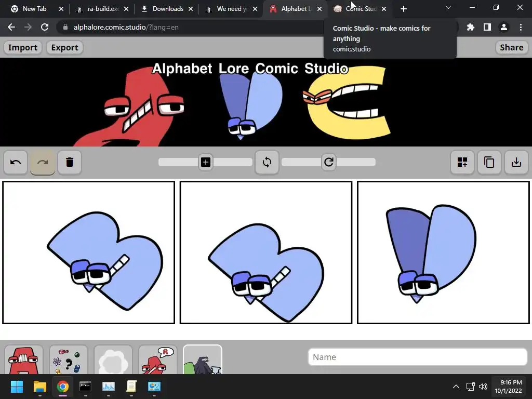
Task: Click the Share button
Action: [512, 47]
